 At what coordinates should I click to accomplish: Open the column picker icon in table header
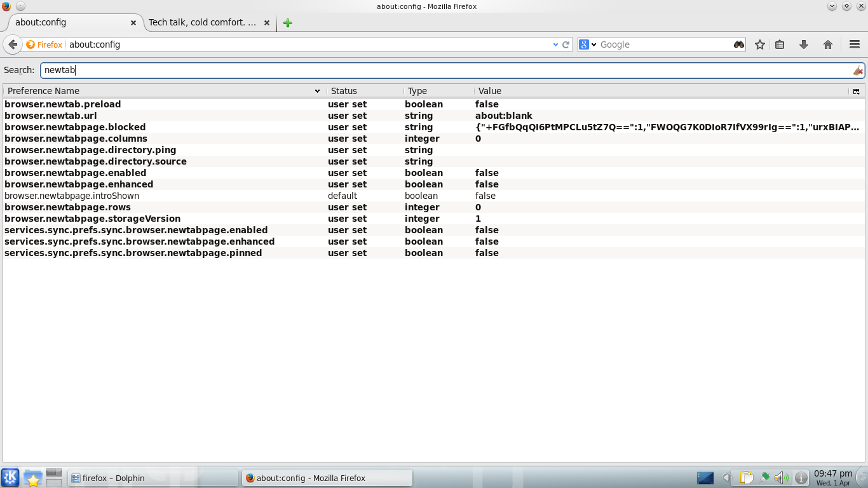click(x=857, y=91)
